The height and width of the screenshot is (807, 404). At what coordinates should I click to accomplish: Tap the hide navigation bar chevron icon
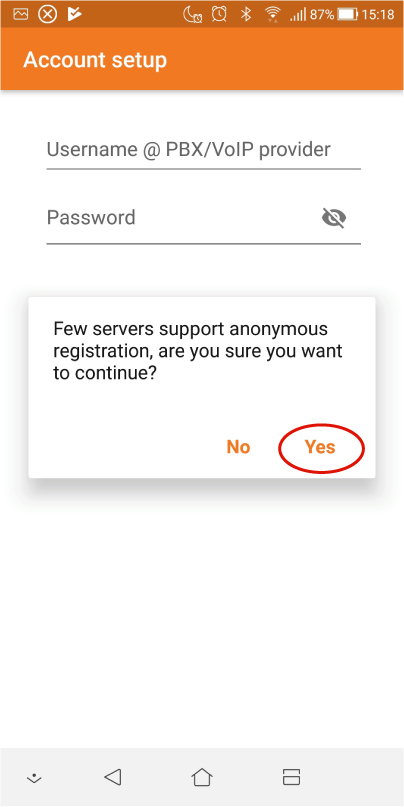coord(34,778)
